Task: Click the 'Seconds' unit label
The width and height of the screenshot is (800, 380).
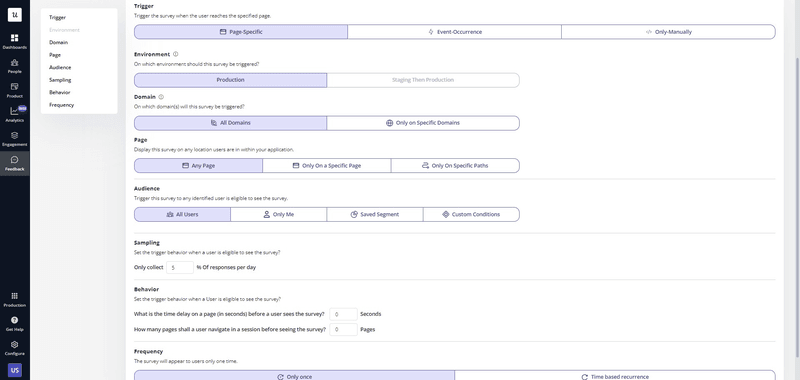Action: pyautogui.click(x=370, y=314)
